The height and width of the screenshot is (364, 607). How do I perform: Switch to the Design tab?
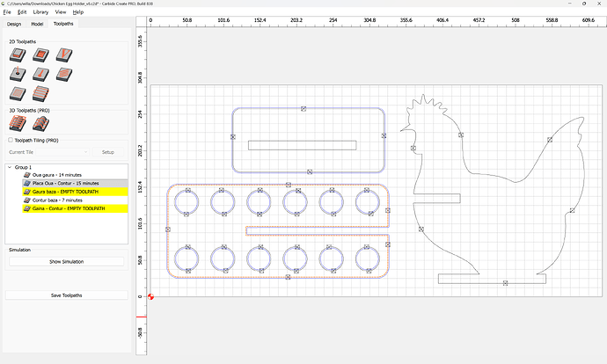[x=16, y=24]
